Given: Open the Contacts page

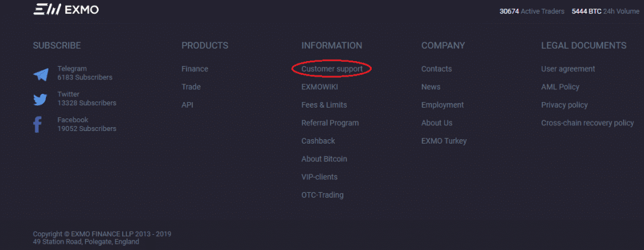Looking at the screenshot, I should pos(436,69).
